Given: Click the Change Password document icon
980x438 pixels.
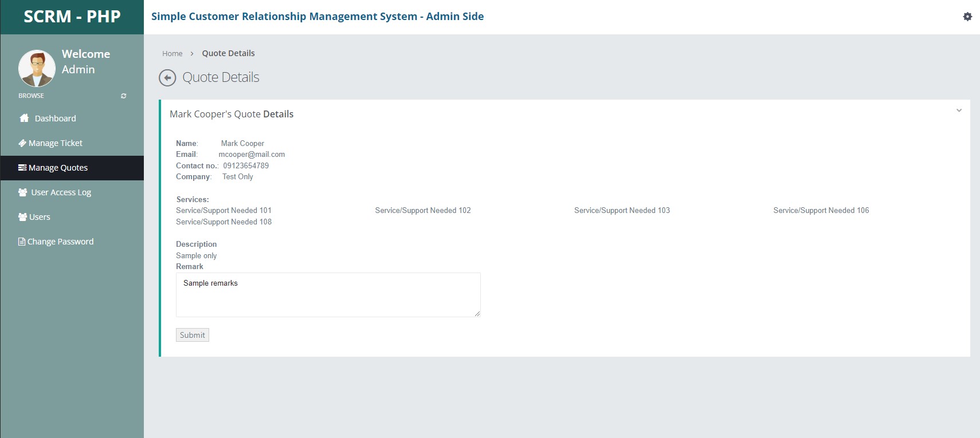Looking at the screenshot, I should 22,242.
